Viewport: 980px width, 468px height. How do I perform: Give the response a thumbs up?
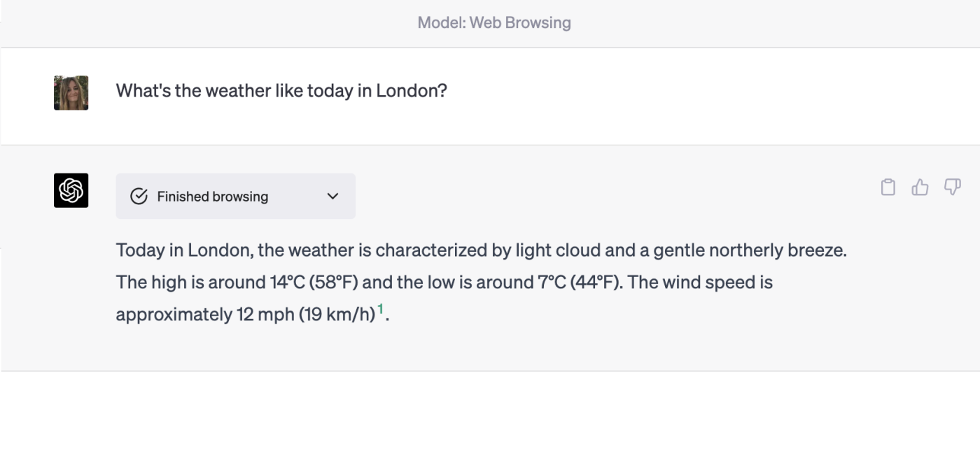pos(920,187)
